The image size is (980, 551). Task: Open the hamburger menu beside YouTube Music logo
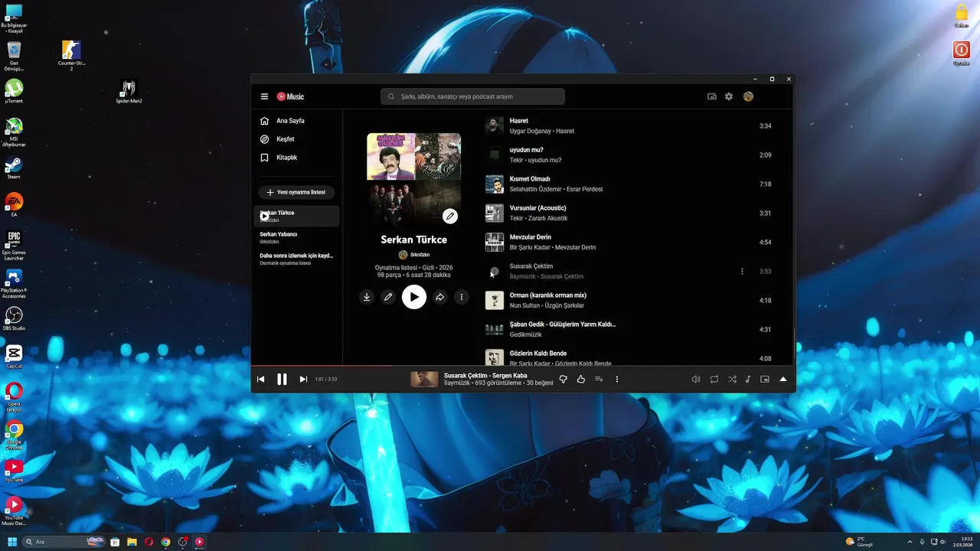click(x=264, y=96)
